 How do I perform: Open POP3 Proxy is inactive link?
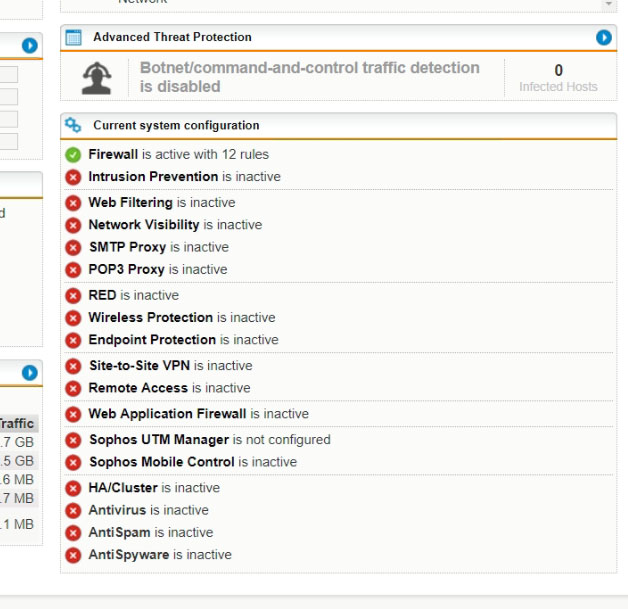coord(158,269)
